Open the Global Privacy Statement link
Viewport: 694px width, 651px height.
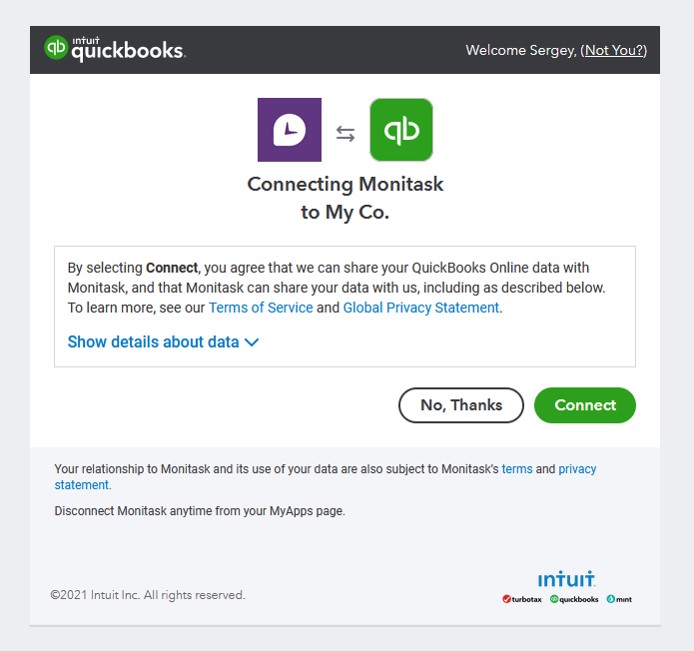[x=421, y=308]
